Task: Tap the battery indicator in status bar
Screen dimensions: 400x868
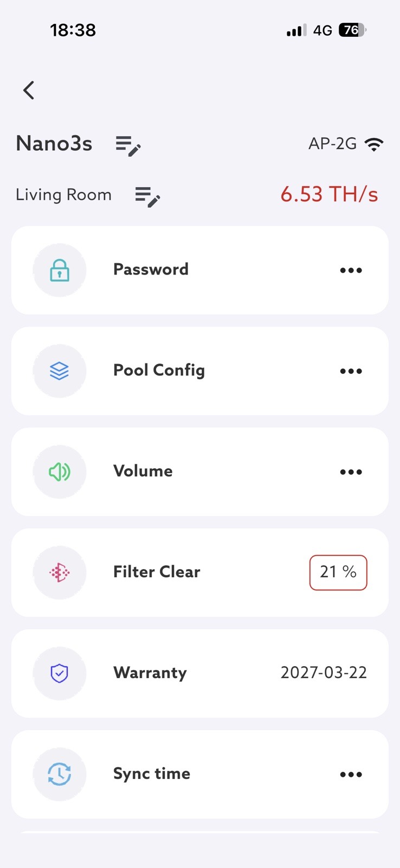Action: click(352, 30)
